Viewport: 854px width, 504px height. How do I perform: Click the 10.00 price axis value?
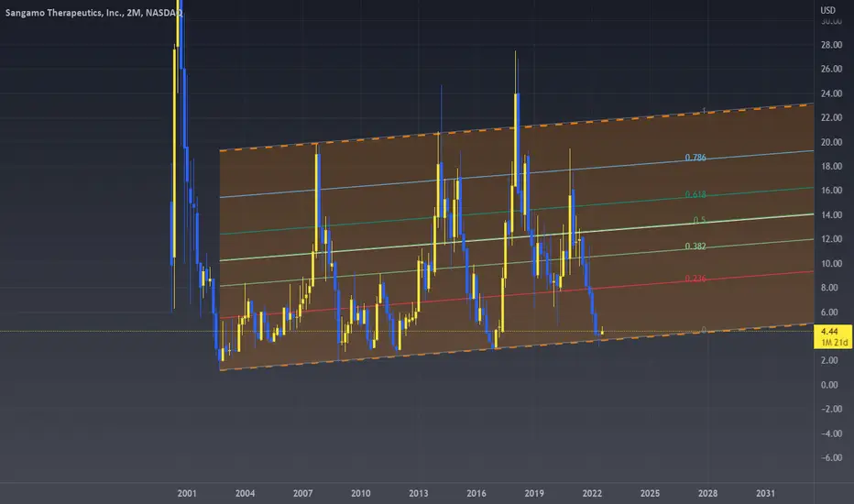click(831, 264)
